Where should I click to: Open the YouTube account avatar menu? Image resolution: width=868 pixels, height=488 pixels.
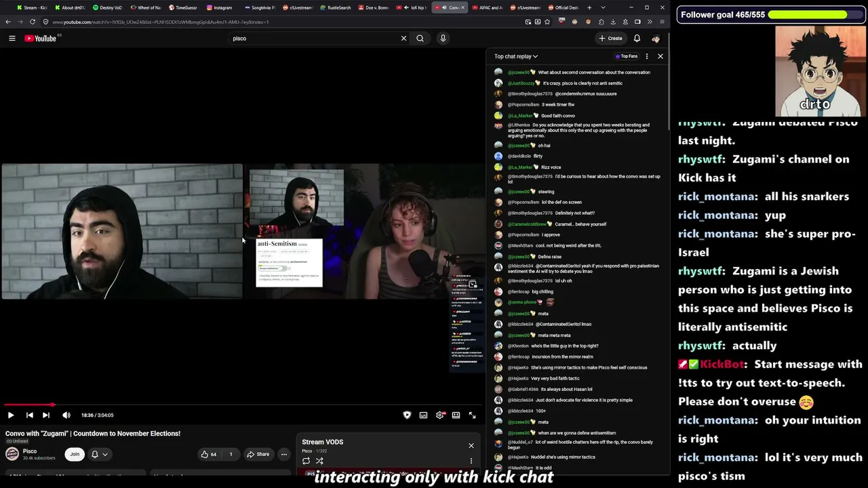pos(656,39)
